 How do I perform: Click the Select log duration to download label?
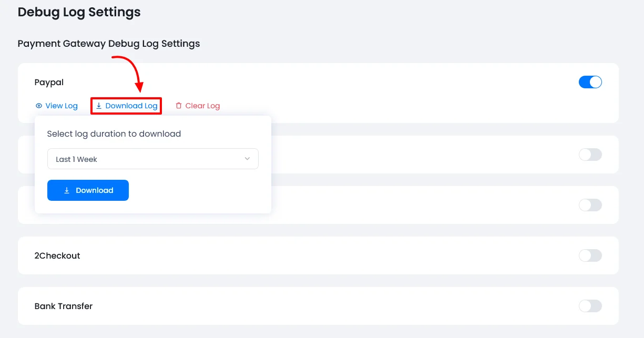114,134
